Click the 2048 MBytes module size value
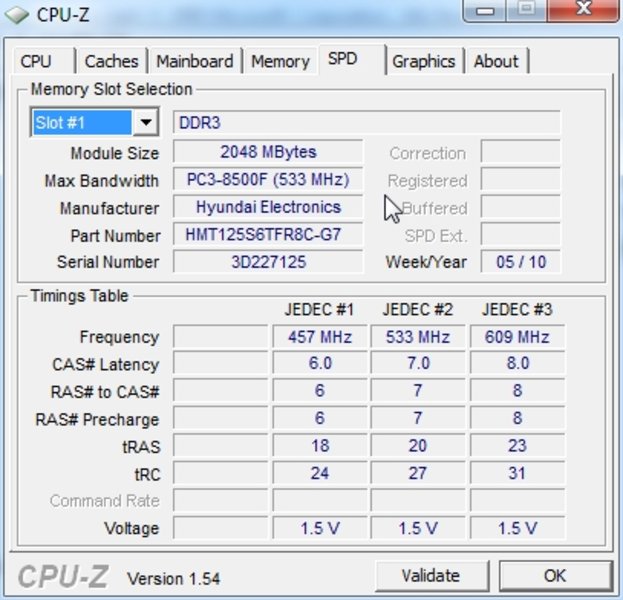This screenshot has height=600, width=623. click(x=268, y=152)
